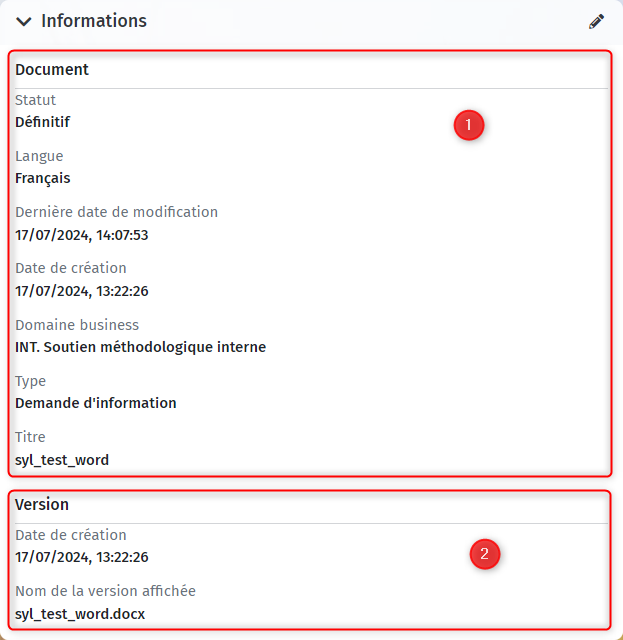This screenshot has width=623, height=640.
Task: Click last modification date 14:07:53
Action: point(82,235)
